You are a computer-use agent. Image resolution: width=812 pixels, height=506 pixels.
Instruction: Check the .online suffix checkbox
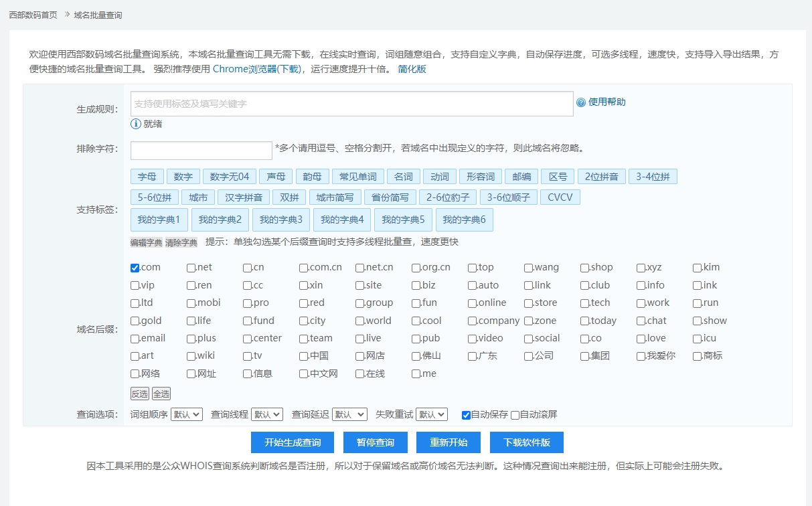tap(472, 303)
